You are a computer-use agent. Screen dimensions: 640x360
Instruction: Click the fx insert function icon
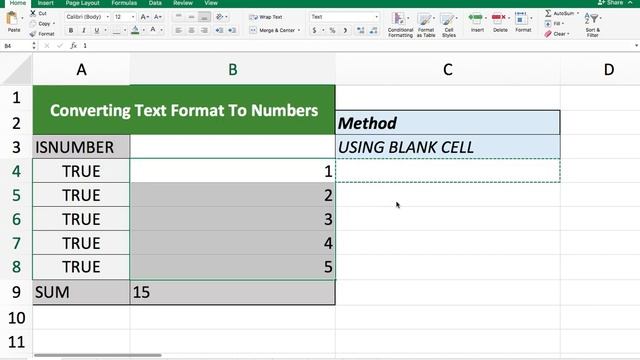(x=73, y=46)
